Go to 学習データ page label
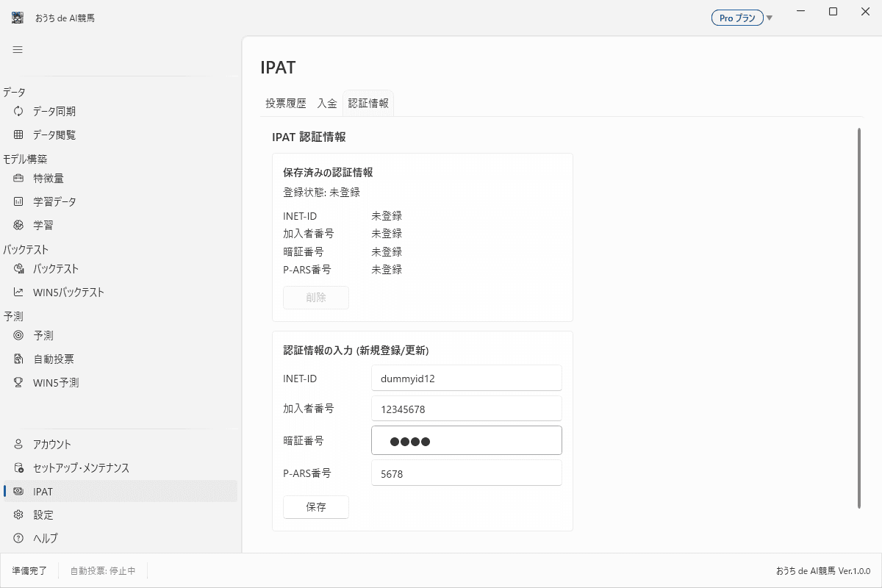882x588 pixels. click(x=54, y=201)
